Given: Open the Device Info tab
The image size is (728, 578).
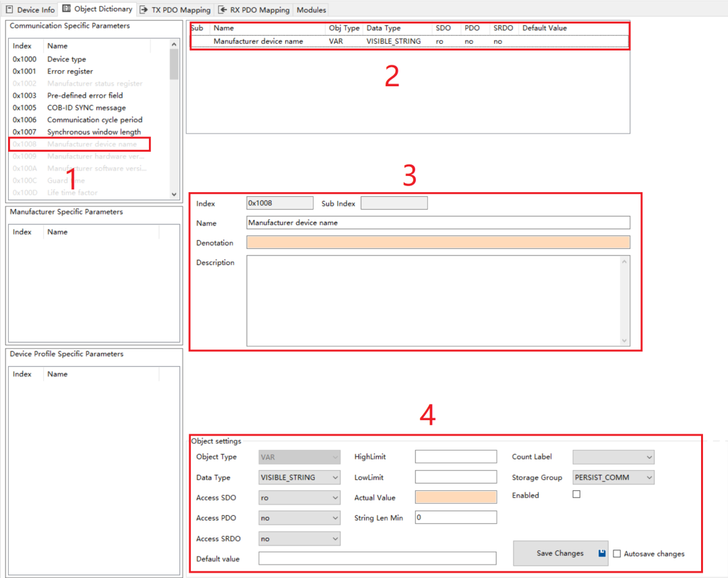Looking at the screenshot, I should 31,10.
